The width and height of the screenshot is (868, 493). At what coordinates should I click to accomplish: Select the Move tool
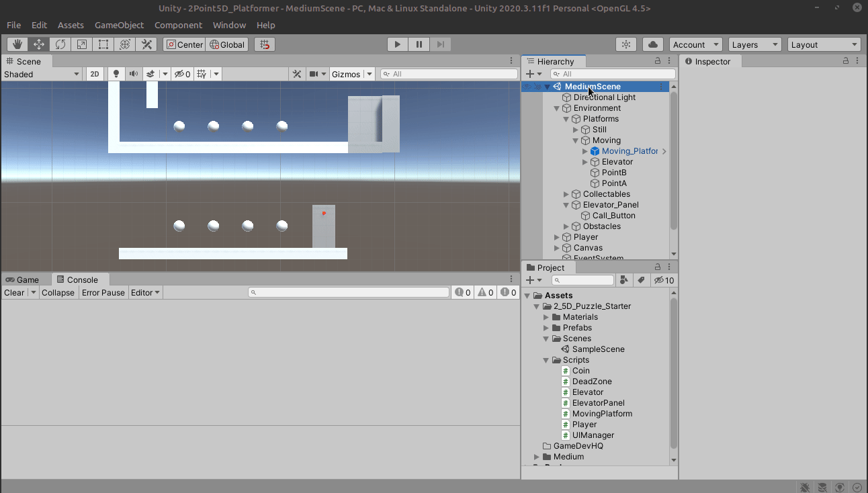pos(39,44)
